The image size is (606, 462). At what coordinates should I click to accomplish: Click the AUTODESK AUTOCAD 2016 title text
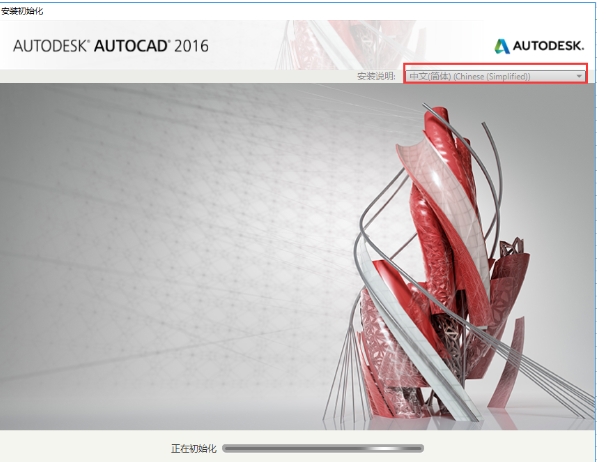pos(111,46)
